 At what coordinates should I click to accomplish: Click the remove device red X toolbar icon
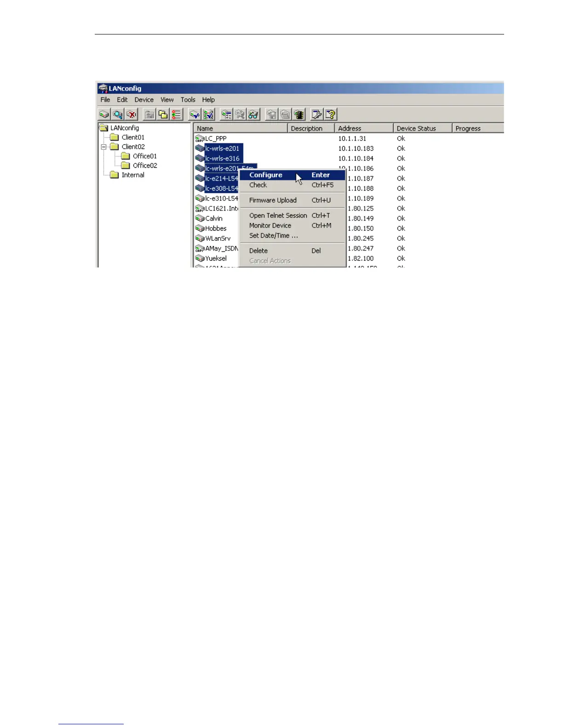click(132, 114)
